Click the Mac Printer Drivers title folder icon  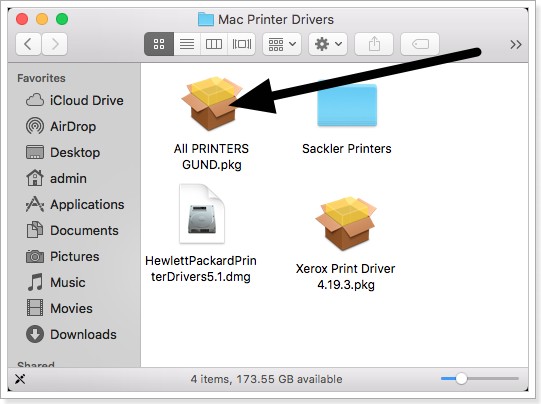[206, 19]
